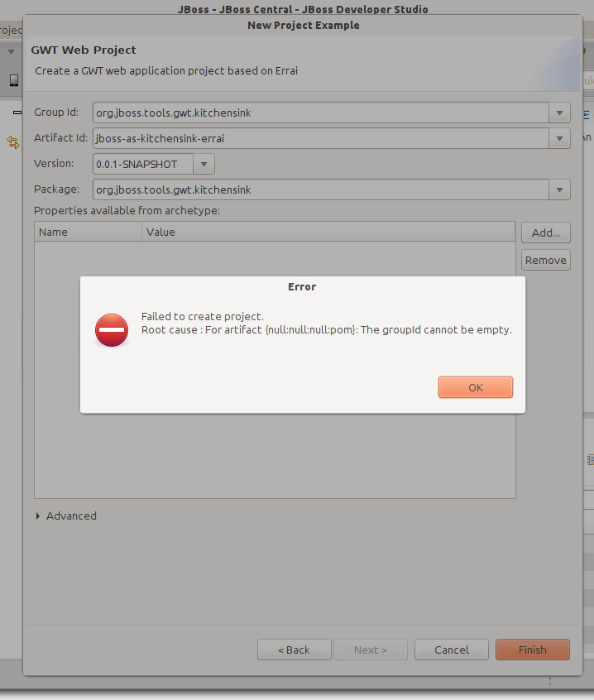Click the Name column header
This screenshot has width=594, height=700.
point(88,233)
